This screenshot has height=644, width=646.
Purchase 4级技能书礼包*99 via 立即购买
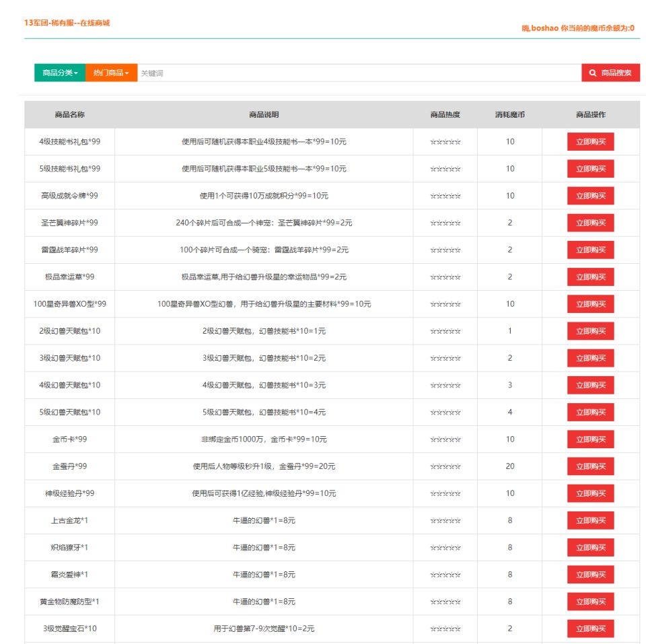(x=590, y=141)
